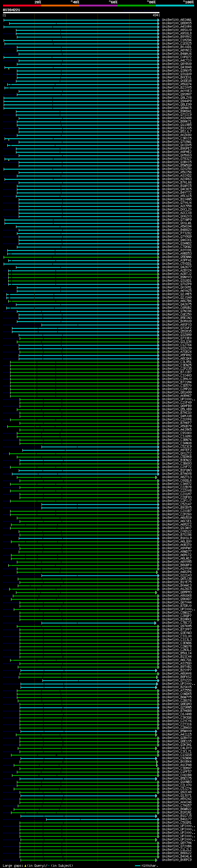197x868 pixels.
Task: Select the label UniRef100_Q8YRU9
Action: pos(176,64)
